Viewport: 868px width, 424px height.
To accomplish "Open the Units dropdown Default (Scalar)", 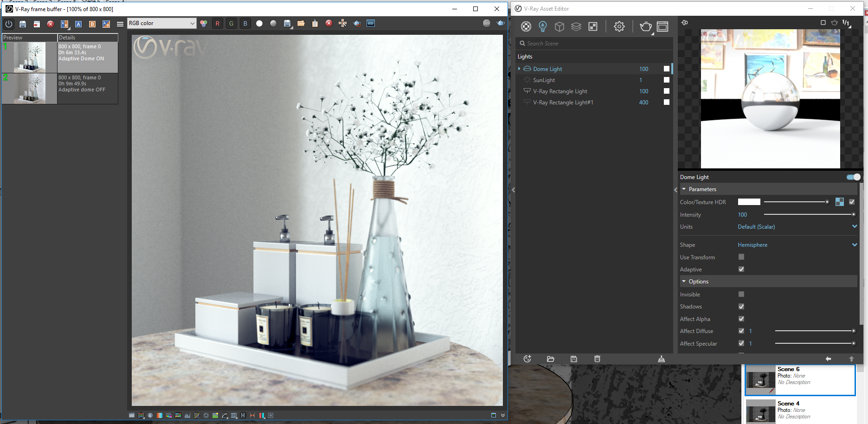I will tap(797, 227).
